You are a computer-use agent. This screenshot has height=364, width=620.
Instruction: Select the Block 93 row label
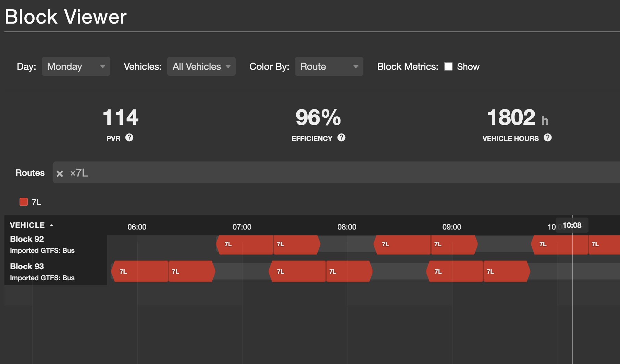pyautogui.click(x=27, y=266)
